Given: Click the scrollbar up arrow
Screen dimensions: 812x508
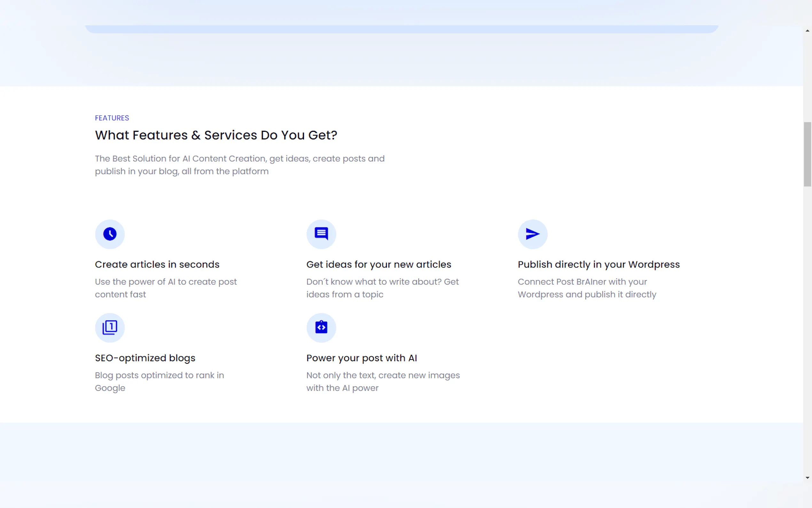Looking at the screenshot, I should click(807, 31).
